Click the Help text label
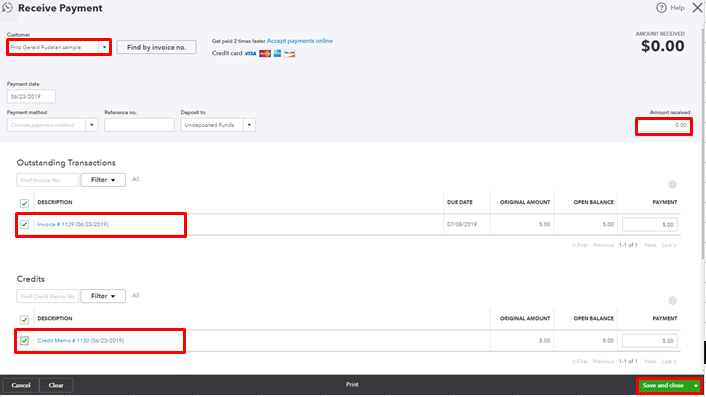 (677, 8)
